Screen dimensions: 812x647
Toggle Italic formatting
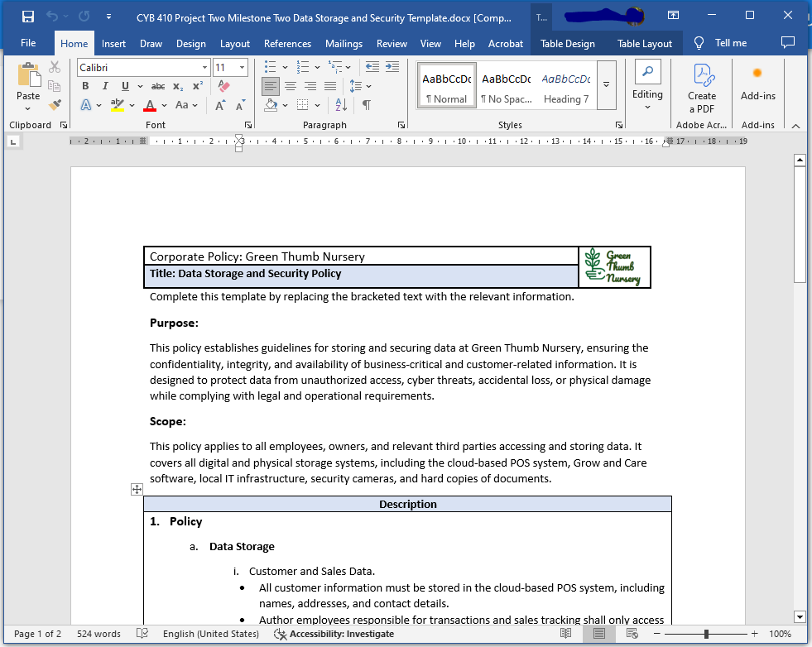point(105,86)
